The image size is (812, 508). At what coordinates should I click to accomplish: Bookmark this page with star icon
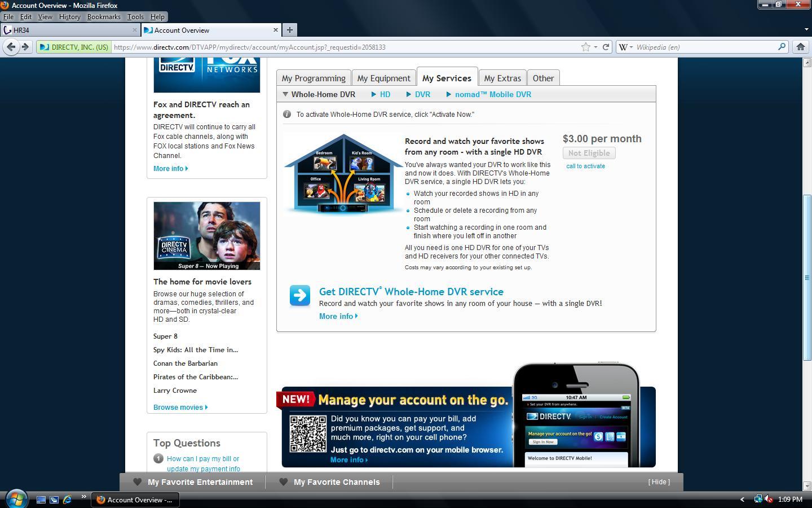click(586, 47)
